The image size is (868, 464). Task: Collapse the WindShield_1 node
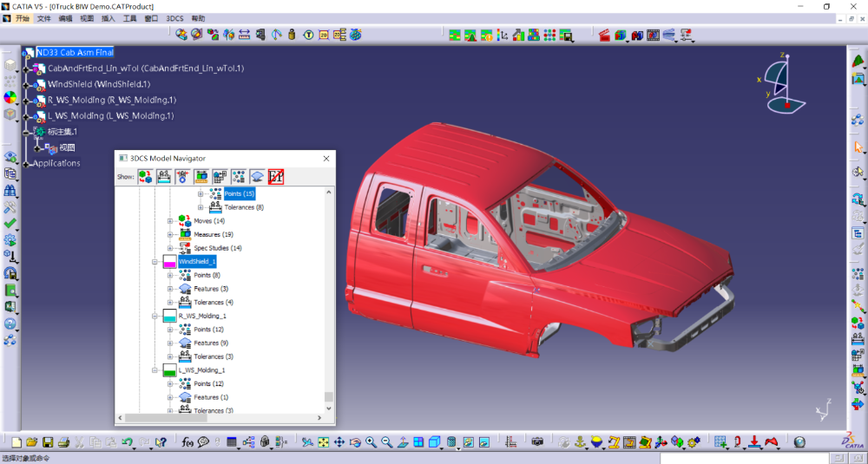155,262
